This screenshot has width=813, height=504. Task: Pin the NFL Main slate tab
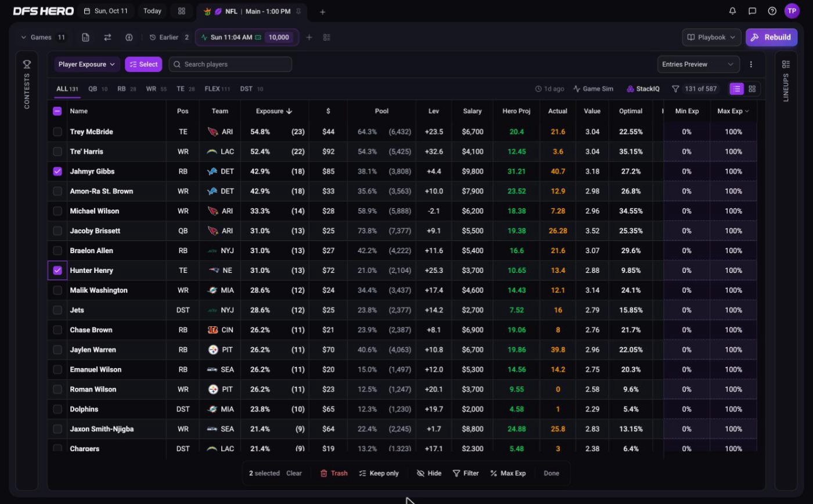298,11
